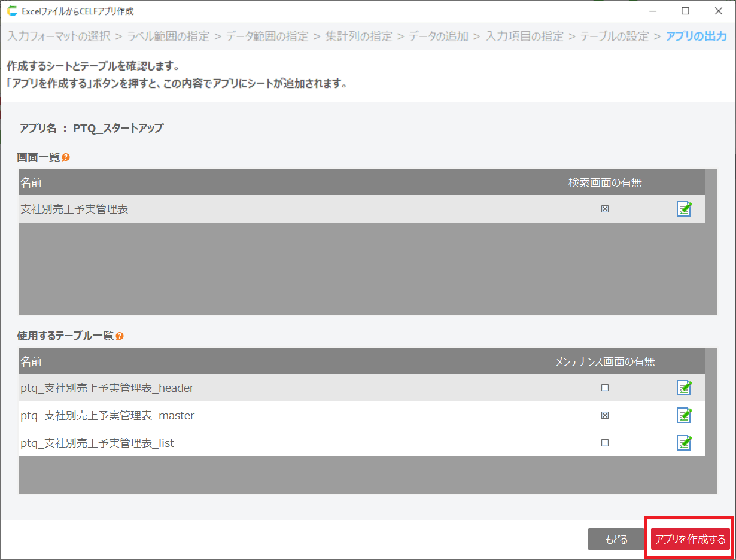Viewport: 736px width, 560px height.
Task: Select the 支社別売上予実管理表 row in screen list
Action: [x=239, y=209]
